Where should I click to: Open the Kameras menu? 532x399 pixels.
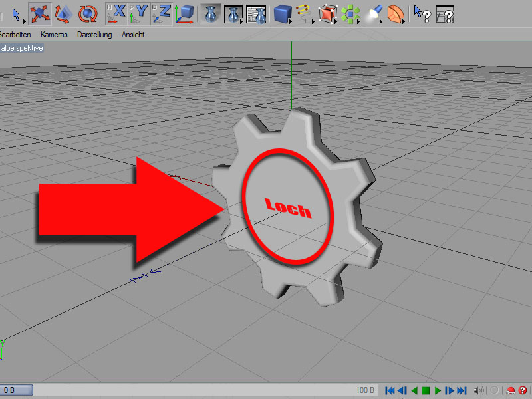coord(54,35)
